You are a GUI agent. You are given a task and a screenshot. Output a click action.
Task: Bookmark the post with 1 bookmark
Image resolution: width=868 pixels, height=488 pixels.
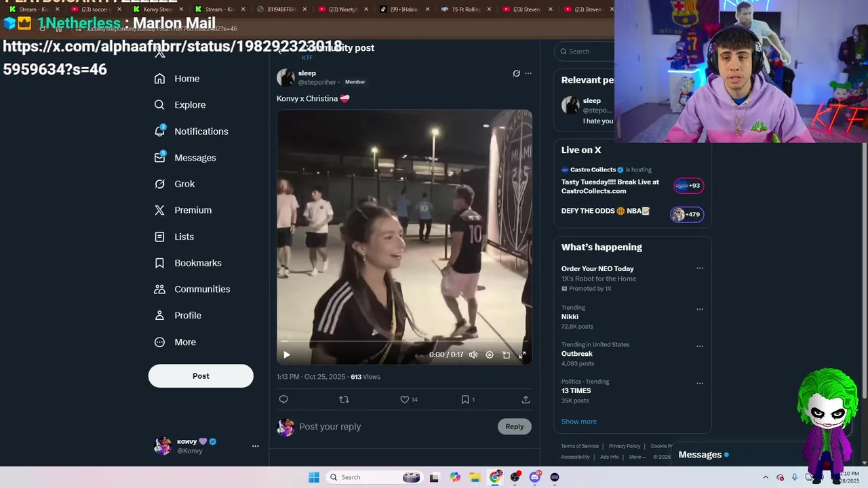[x=468, y=399]
